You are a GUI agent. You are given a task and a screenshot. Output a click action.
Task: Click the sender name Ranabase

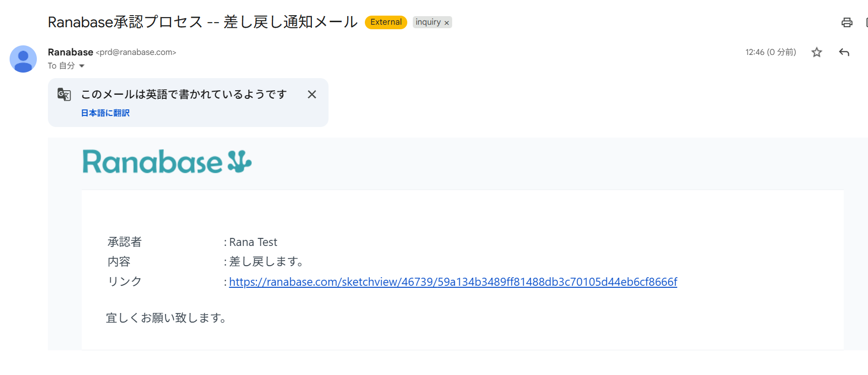point(70,52)
